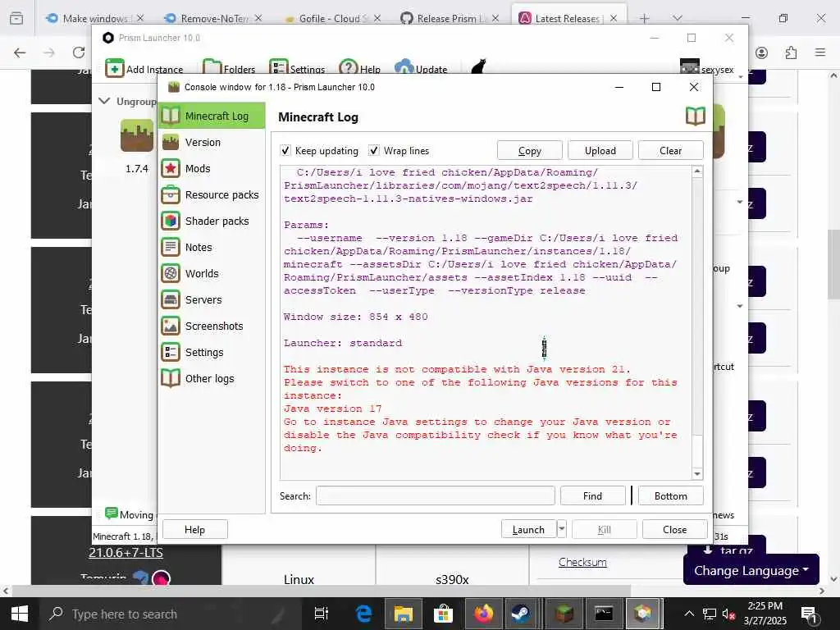Viewport: 840px width, 630px height.
Task: Open Folders in Prism Launcher toolbar
Action: click(230, 69)
